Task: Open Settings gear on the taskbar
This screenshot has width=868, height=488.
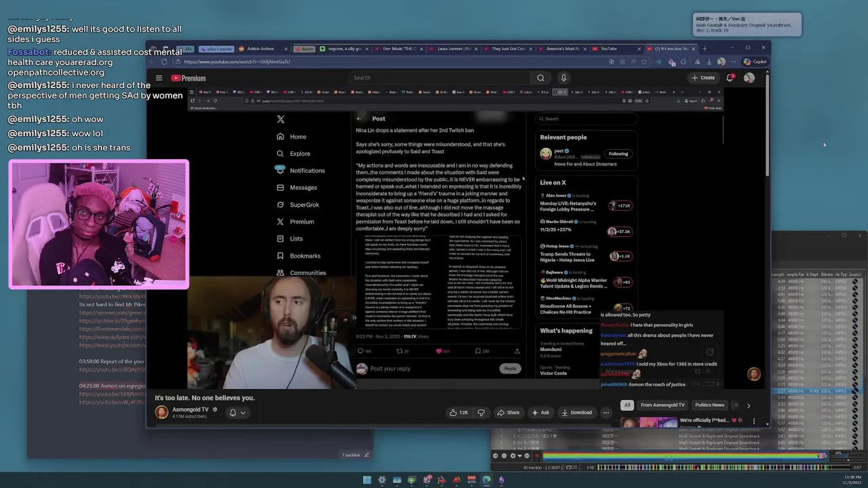Action: 382,480
